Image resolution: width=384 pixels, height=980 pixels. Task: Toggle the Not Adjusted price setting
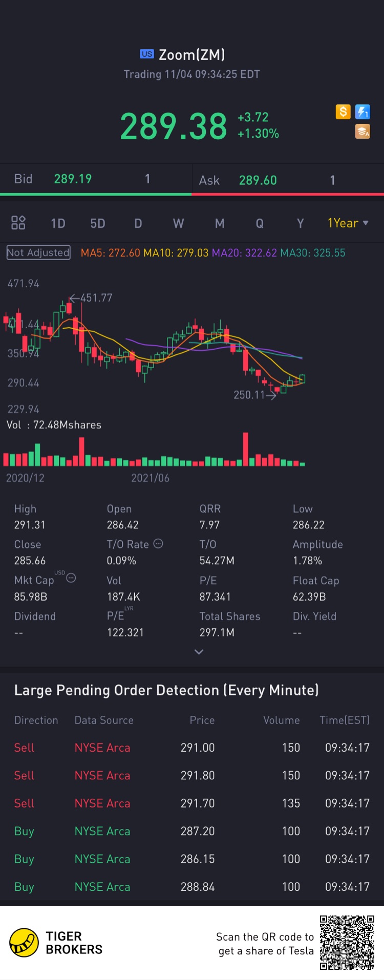38,252
